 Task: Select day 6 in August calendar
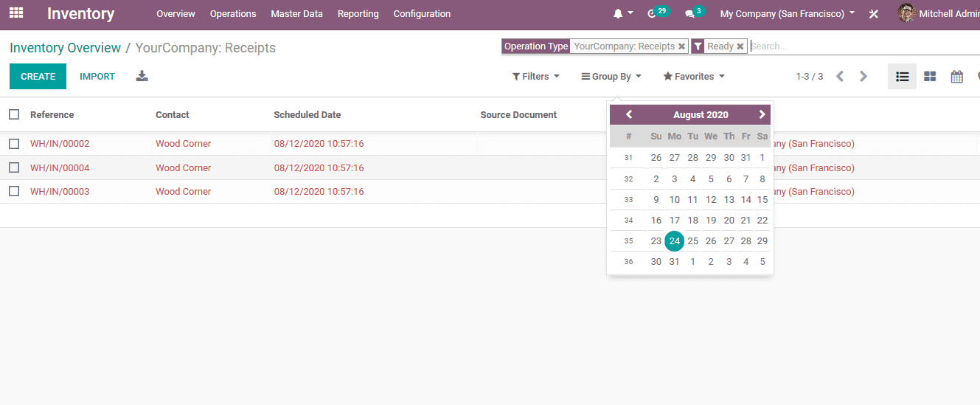(x=729, y=179)
